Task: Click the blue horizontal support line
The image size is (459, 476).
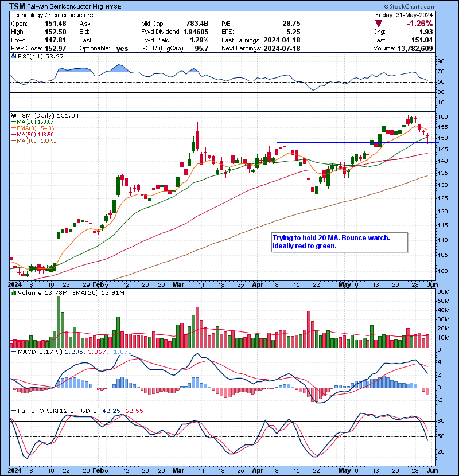Action: point(357,142)
